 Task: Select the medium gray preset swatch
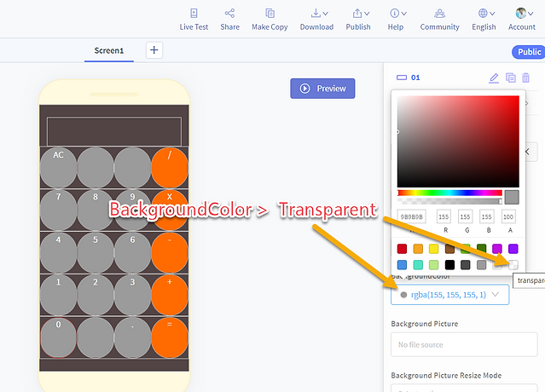pos(481,265)
